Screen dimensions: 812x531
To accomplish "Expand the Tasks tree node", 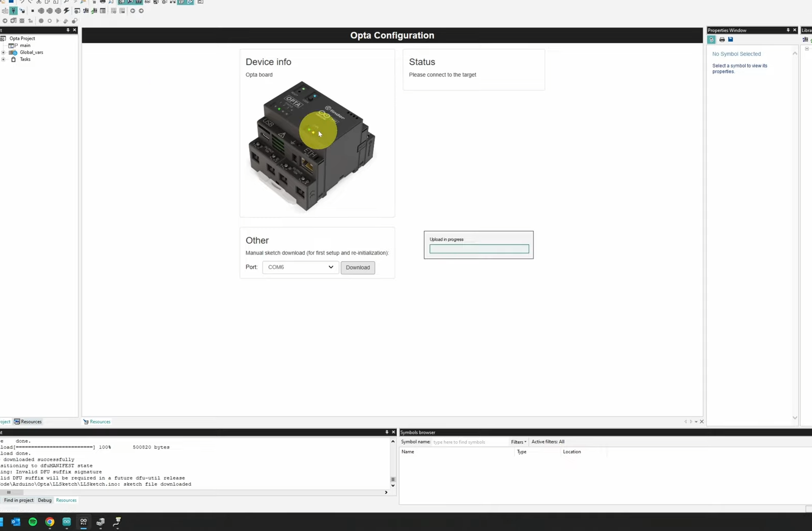I will (x=4, y=60).
